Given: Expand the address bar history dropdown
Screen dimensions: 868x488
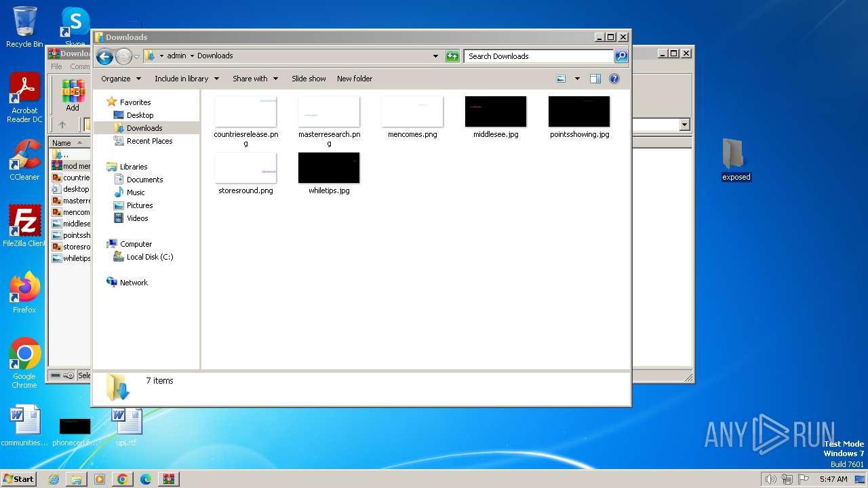Looking at the screenshot, I should pyautogui.click(x=435, y=56).
